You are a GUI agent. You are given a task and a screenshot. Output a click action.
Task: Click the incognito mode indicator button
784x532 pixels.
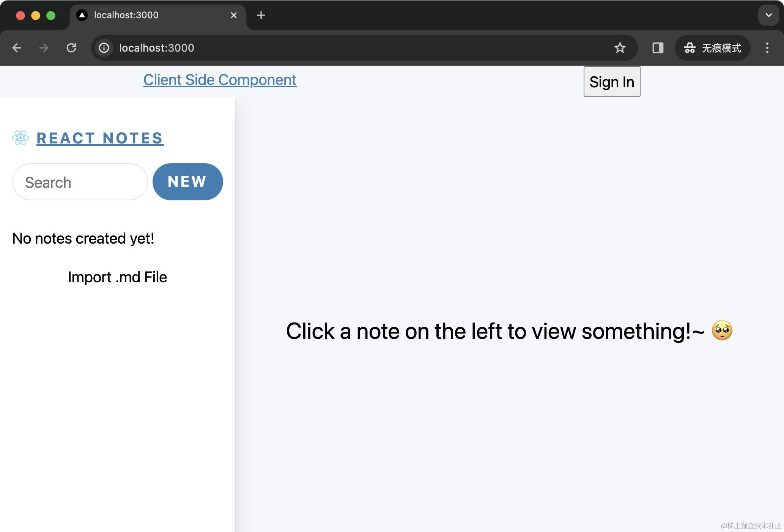tap(712, 48)
